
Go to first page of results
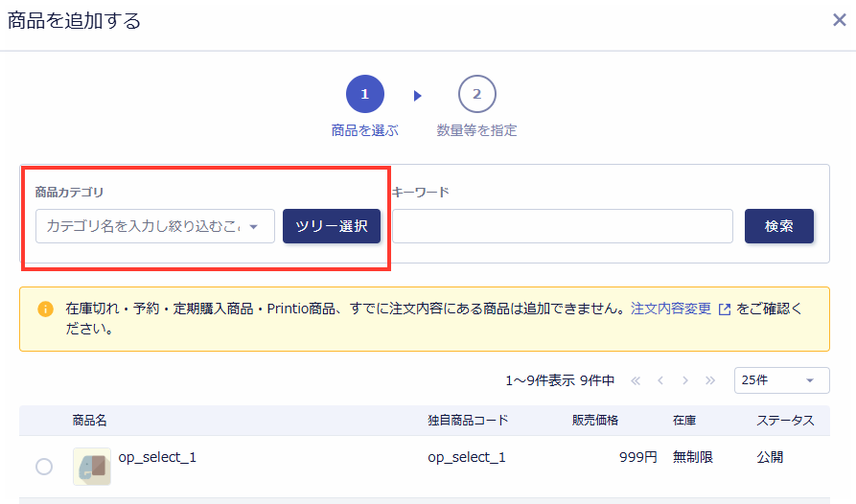click(636, 380)
